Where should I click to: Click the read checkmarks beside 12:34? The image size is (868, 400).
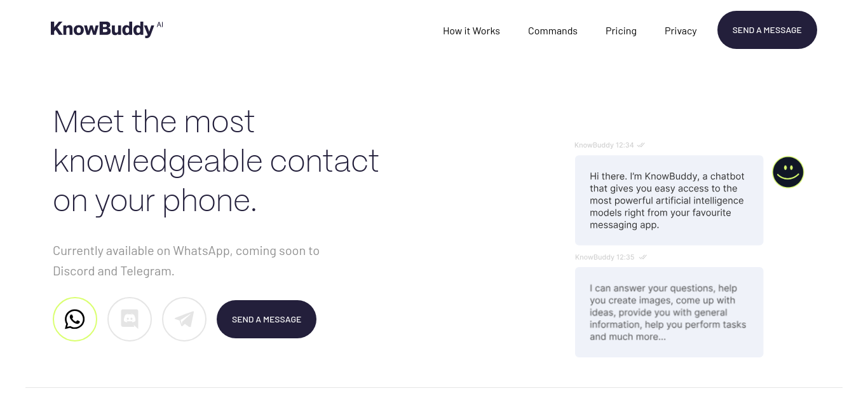point(642,145)
